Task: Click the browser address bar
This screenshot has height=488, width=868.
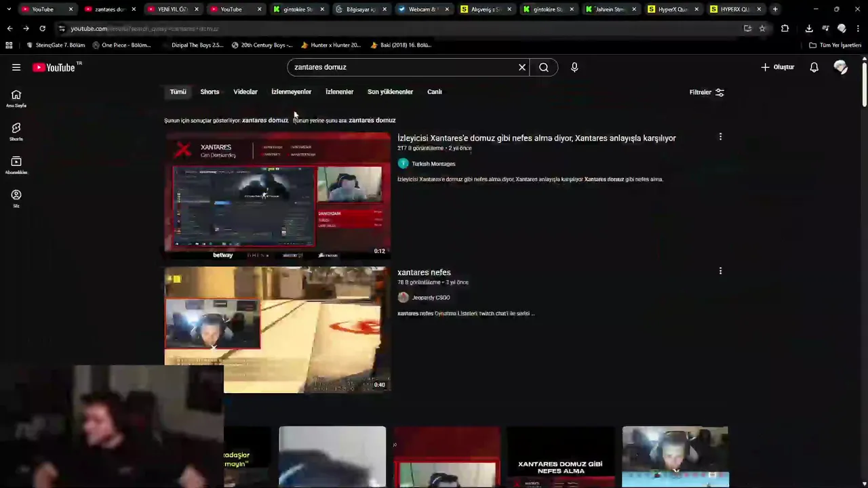Action: [x=400, y=28]
